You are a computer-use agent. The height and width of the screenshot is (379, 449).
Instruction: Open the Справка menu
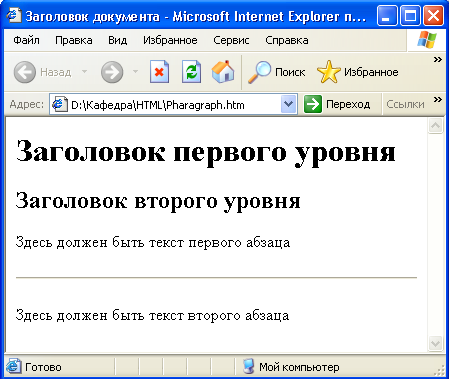pos(287,40)
